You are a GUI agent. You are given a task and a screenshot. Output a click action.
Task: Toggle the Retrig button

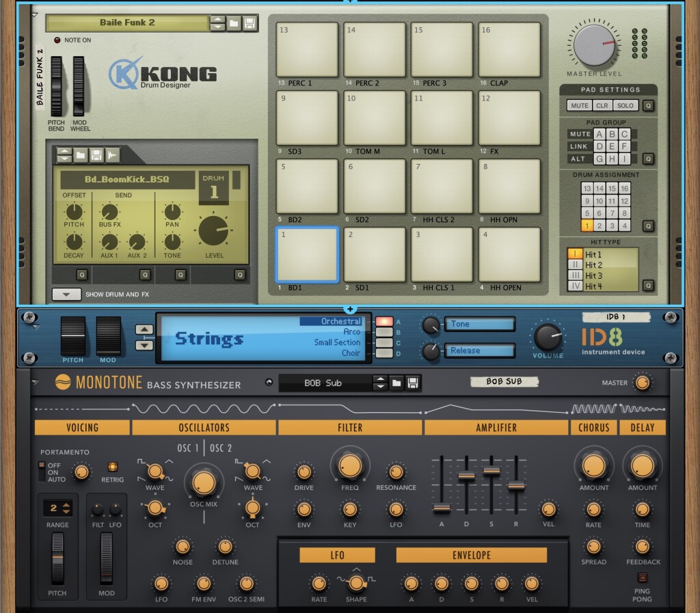click(113, 467)
